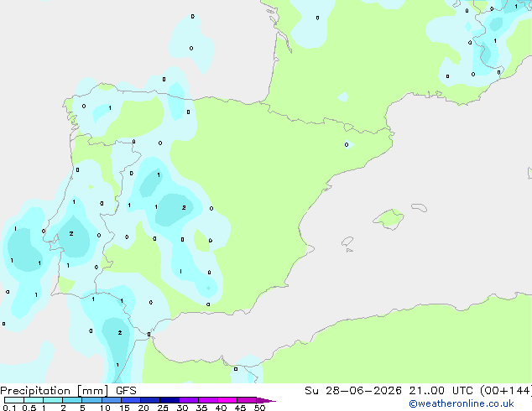The image size is (532, 411).
Task: Click the Mallorca island on the map
Action: [x=389, y=220]
